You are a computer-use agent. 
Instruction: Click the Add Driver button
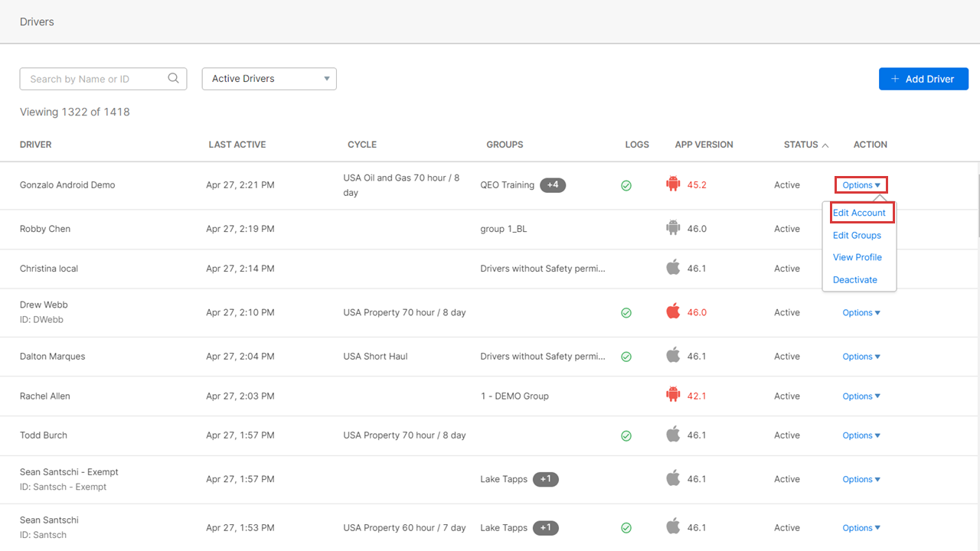923,79
